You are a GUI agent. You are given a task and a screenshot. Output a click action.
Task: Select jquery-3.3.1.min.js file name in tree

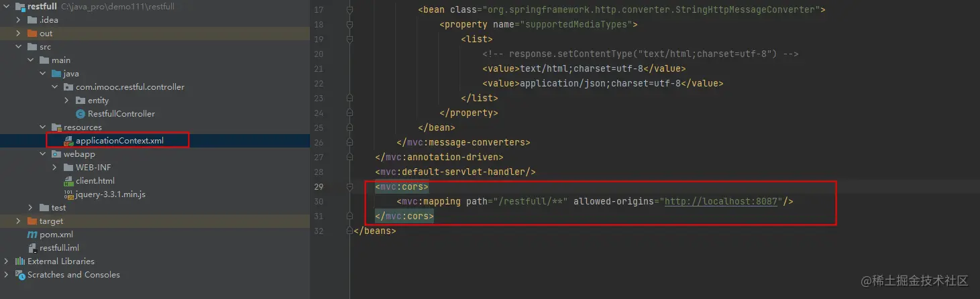point(111,194)
